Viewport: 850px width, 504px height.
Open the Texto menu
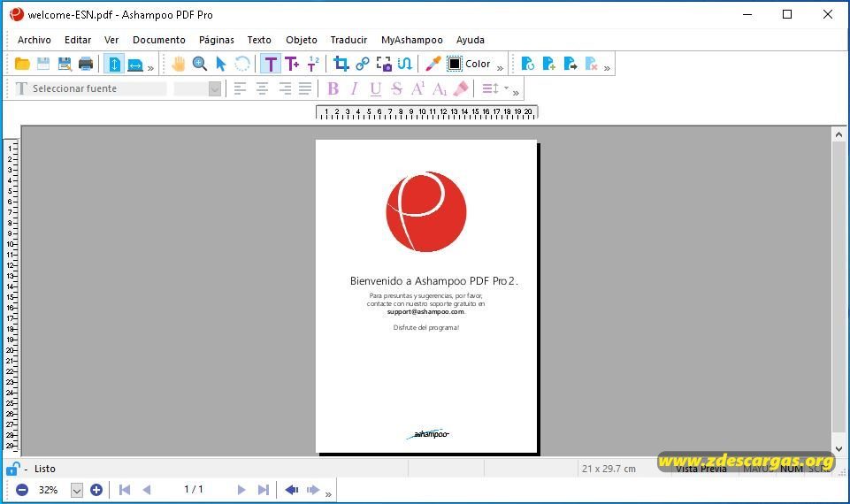click(259, 40)
